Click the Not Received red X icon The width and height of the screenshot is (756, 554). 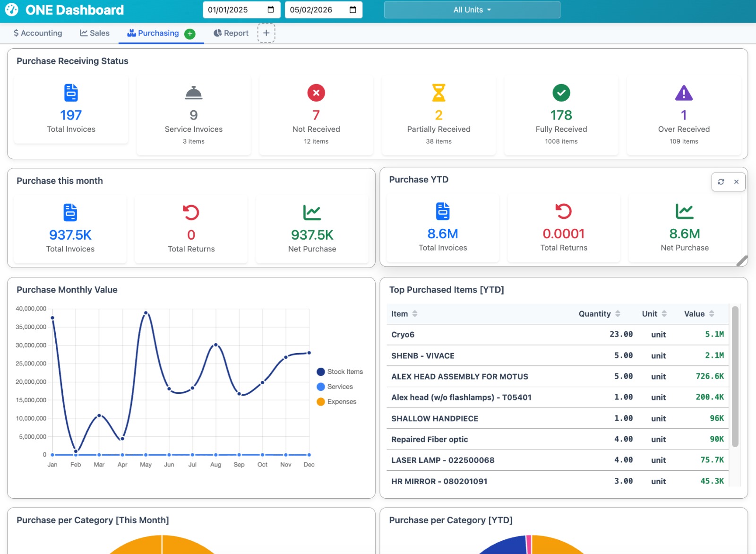coord(316,93)
